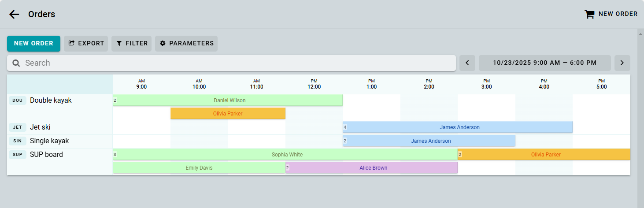Open James Anderson's Jet ski booking
Image resolution: width=644 pixels, height=208 pixels.
459,127
